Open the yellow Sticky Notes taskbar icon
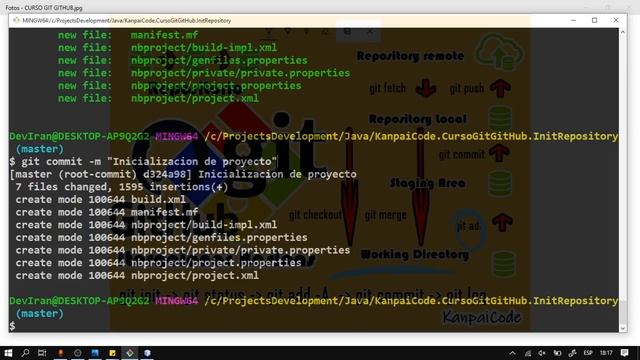This screenshot has width=640, height=360. coord(112,353)
